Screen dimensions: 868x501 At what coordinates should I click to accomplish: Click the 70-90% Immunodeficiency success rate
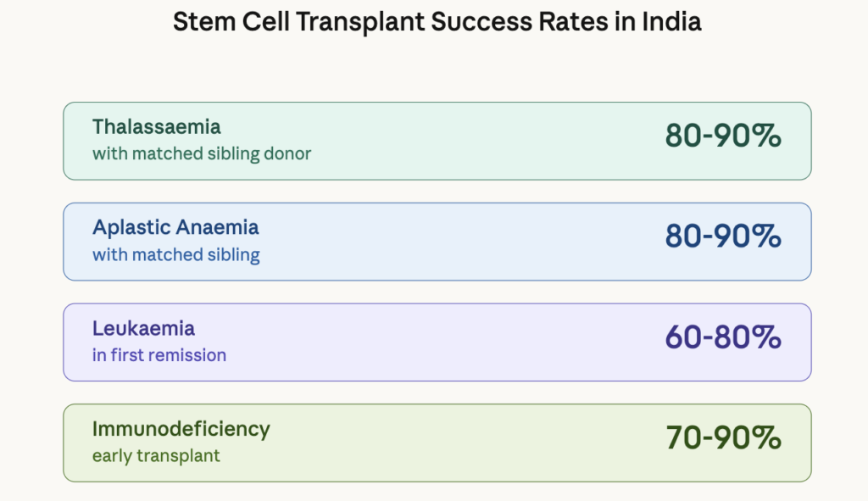723,438
